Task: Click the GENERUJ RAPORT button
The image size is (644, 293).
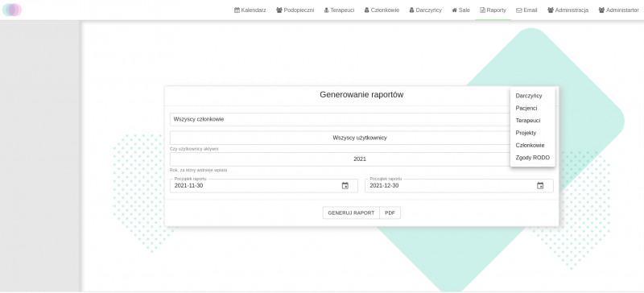Action: (351, 213)
